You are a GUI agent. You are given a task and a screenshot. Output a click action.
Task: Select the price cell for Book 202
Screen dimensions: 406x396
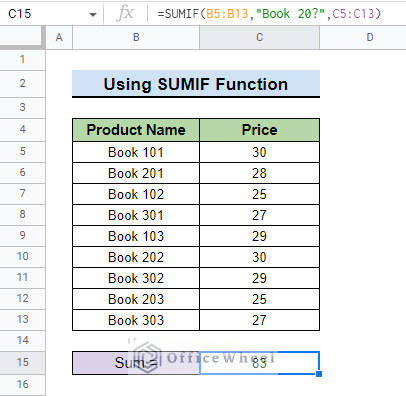point(259,257)
